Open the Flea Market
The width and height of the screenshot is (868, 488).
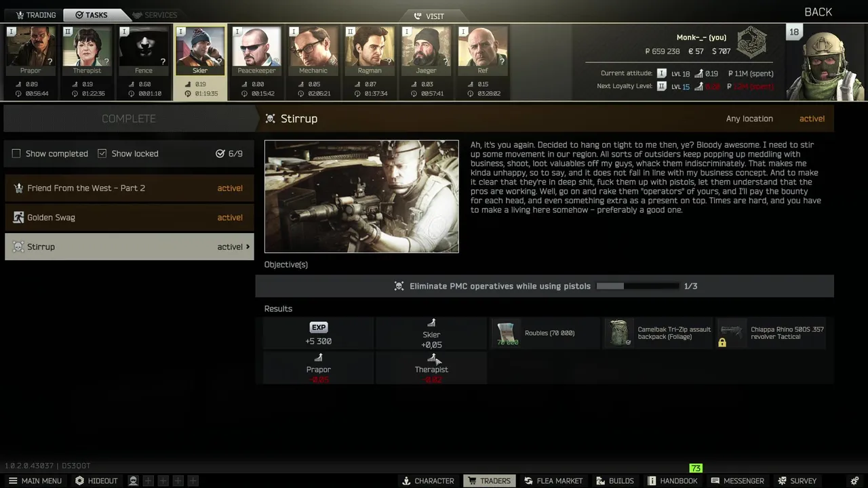pos(553,481)
